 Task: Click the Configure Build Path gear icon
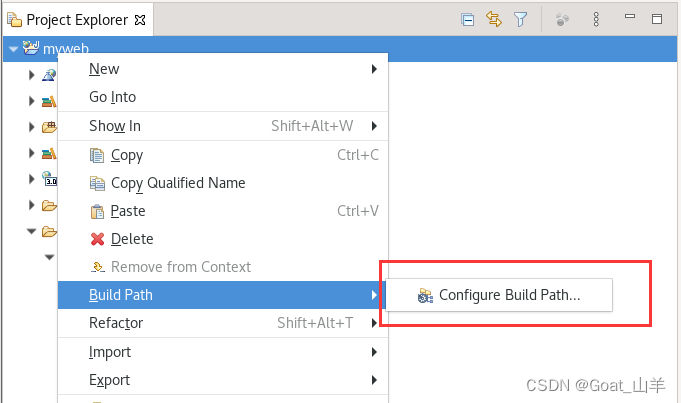425,295
